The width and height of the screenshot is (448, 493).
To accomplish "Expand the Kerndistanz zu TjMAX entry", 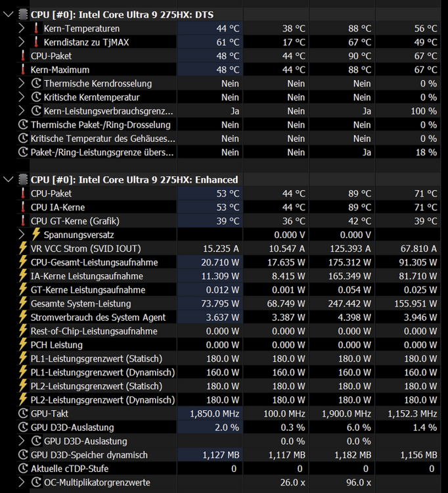I will point(22,42).
